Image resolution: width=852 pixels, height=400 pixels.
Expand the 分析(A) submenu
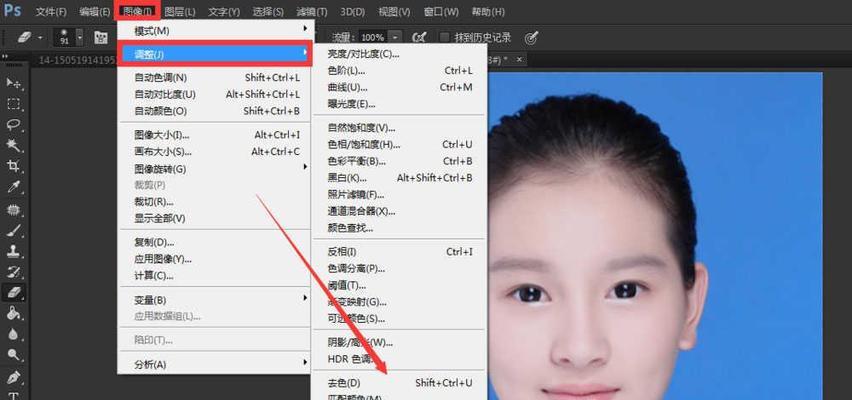[216, 365]
